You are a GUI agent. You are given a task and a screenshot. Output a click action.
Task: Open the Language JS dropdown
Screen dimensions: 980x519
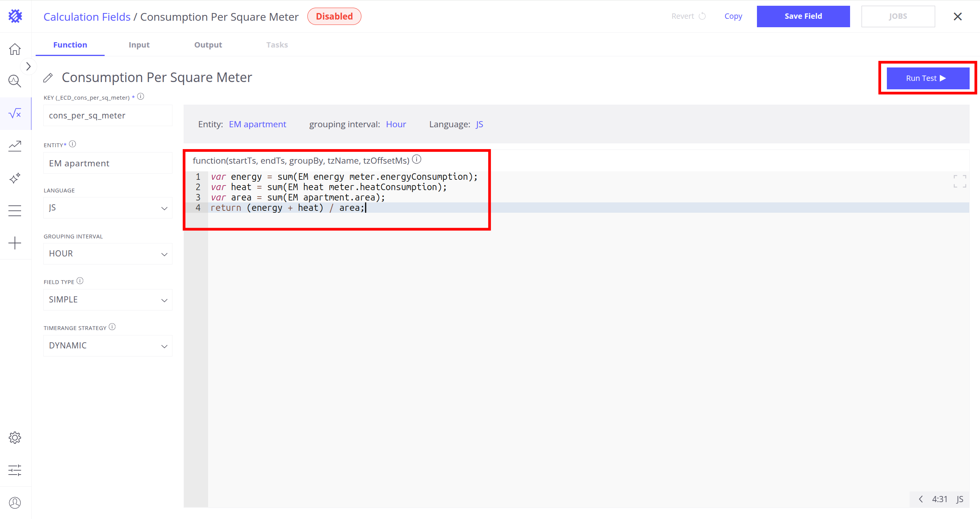(x=108, y=208)
